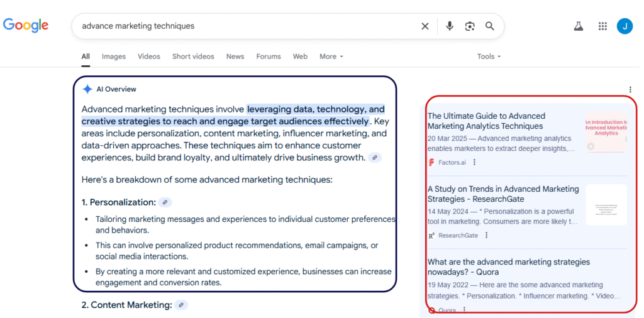Click the magnifying glass search icon

[x=489, y=26]
